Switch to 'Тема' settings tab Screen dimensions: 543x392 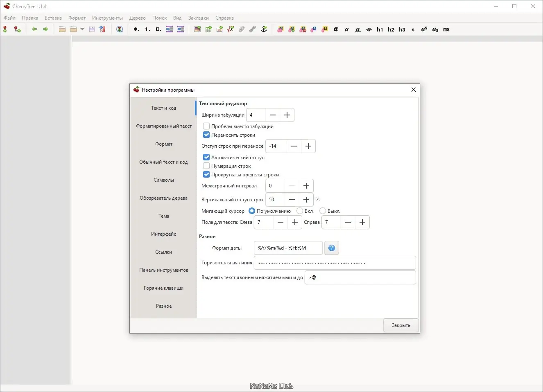(163, 216)
